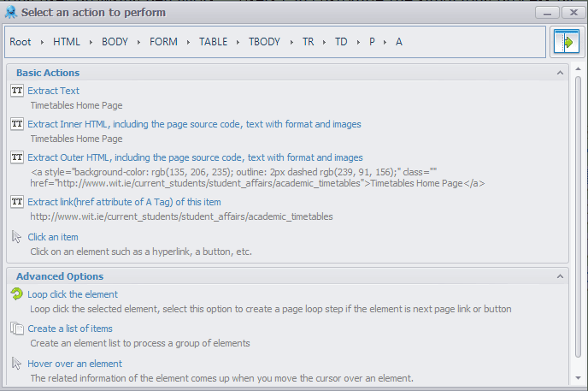Expand the arrow after BODY breadcrumb
Screen dimensions: 588x391
pos(138,42)
